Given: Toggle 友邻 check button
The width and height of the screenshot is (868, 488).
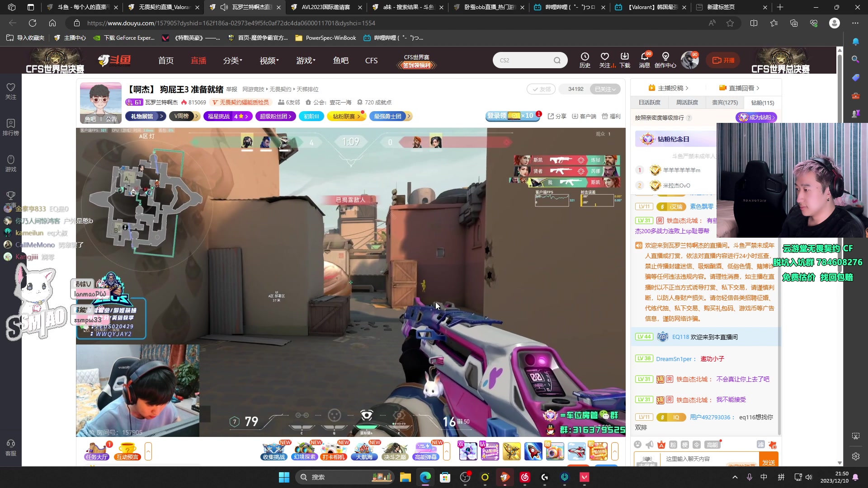Looking at the screenshot, I should pyautogui.click(x=541, y=89).
